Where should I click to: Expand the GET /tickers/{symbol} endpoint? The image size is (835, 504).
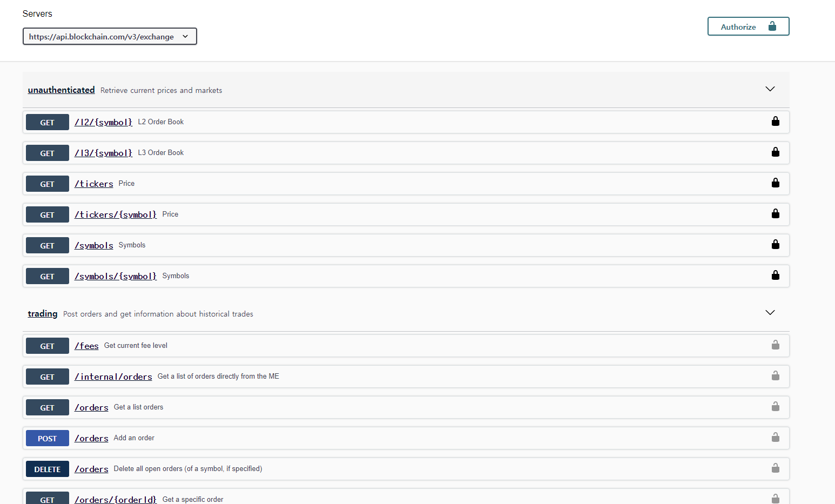point(406,214)
